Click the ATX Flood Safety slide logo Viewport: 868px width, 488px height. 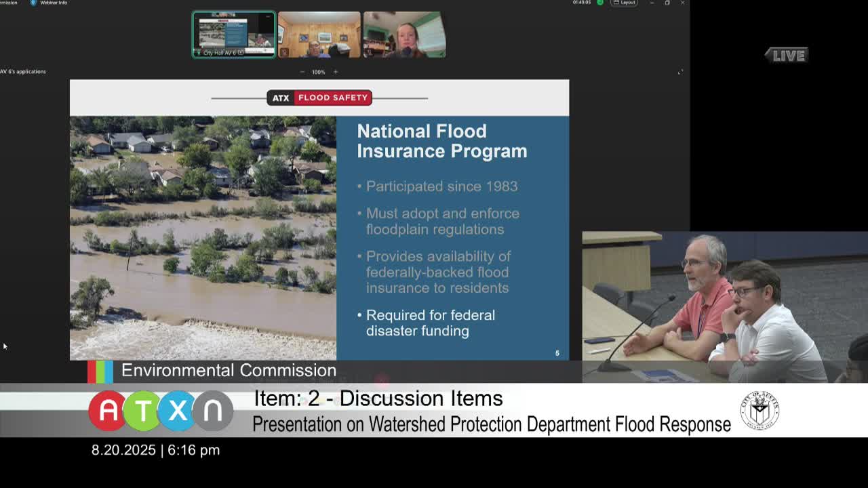pos(319,98)
